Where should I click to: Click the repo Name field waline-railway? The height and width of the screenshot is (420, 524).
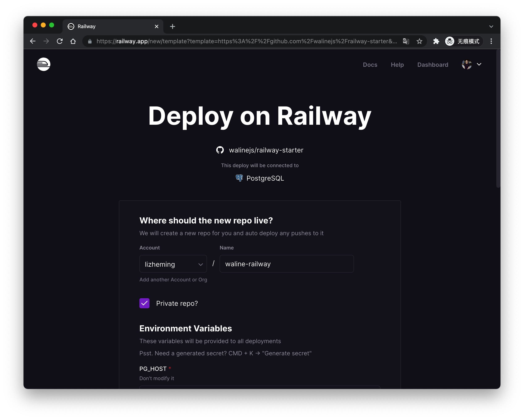coord(287,264)
